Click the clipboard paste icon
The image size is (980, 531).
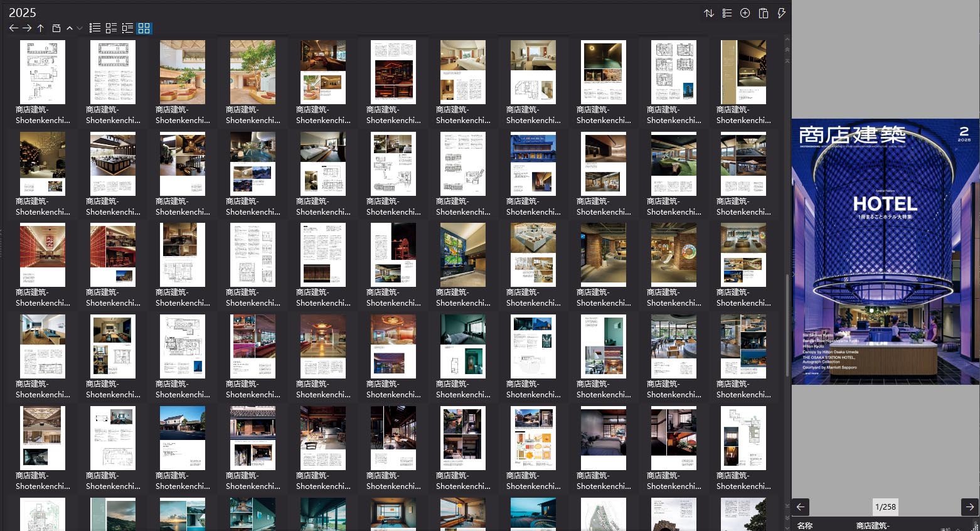point(763,13)
